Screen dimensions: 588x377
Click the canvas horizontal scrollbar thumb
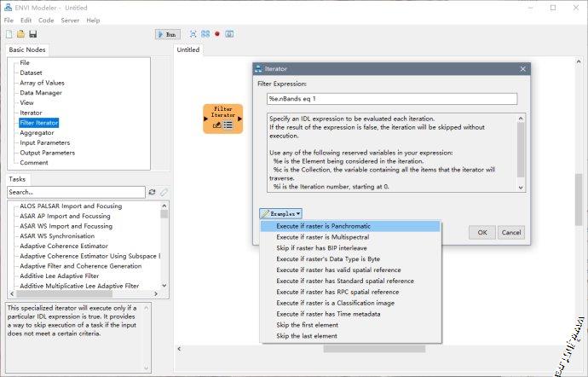tap(374, 349)
